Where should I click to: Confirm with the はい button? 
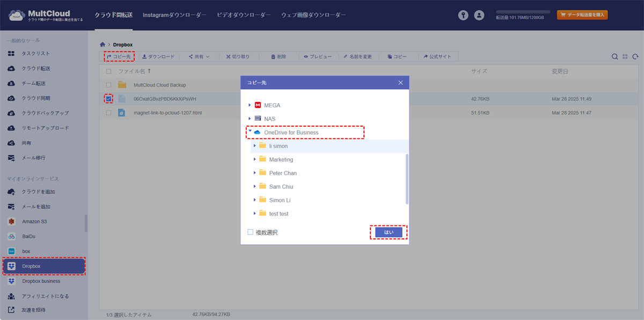(x=389, y=232)
